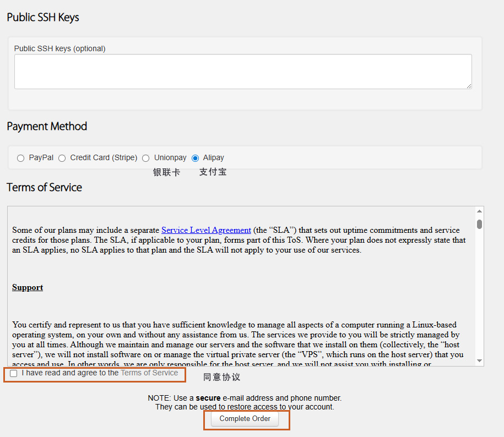This screenshot has height=437, width=504.
Task: Click the Terms of Service scrollbar thumb
Action: [479, 224]
